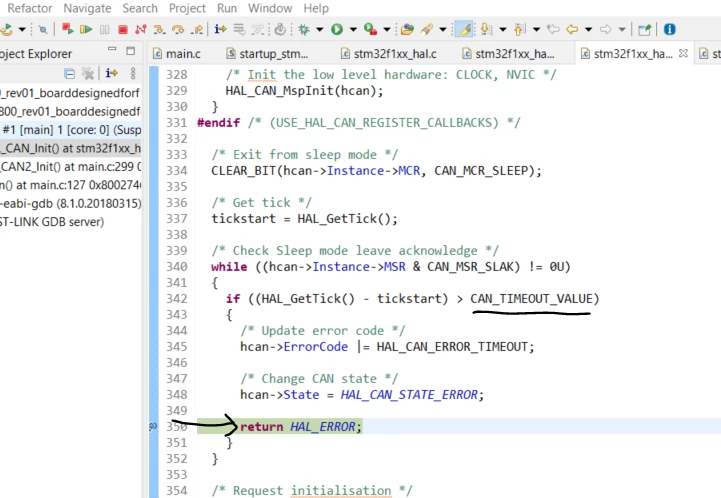
Task: Click Collapse All in Project Explorer
Action: (x=69, y=73)
